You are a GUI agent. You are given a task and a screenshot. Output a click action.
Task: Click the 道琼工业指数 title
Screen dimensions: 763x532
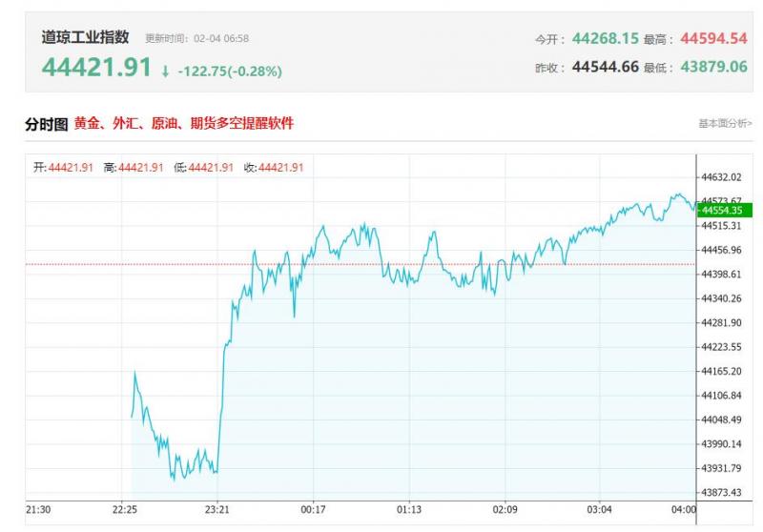tap(85, 37)
